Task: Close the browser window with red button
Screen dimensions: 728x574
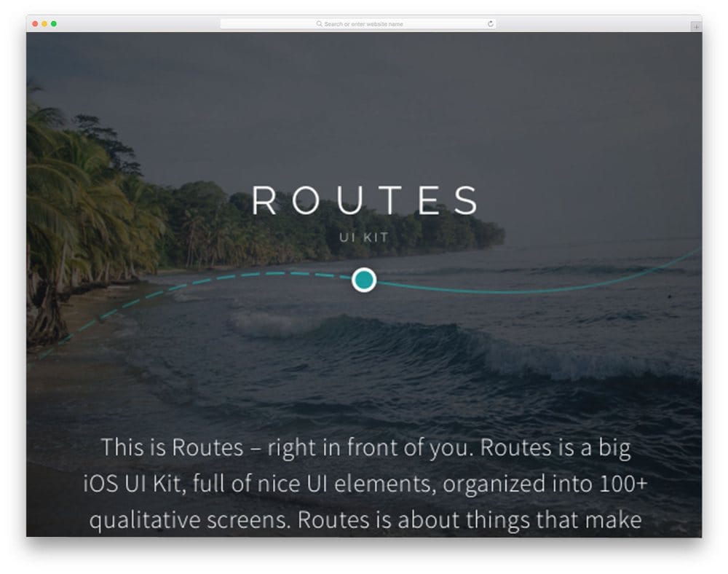Action: [x=35, y=24]
